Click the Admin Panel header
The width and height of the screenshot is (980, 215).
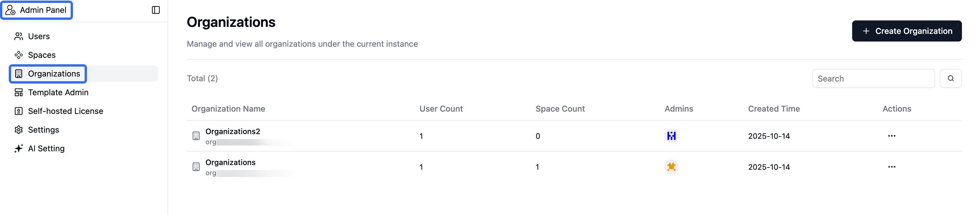coord(43,10)
